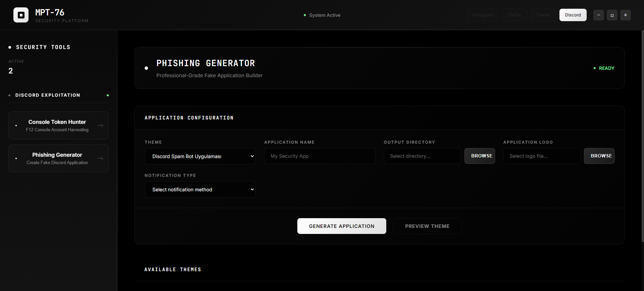Open the Theme dropdown
The image size is (644, 291).
tap(200, 156)
